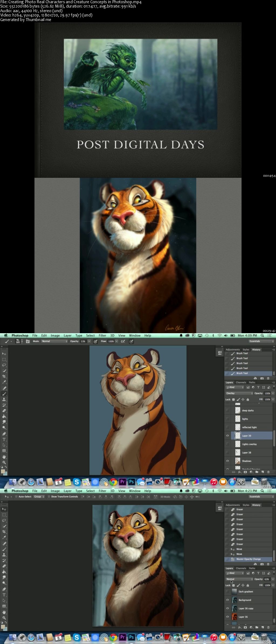Click foreground color swatch in 4:09 PM toolbar
This screenshot has height=644, width=276.
click(3, 471)
